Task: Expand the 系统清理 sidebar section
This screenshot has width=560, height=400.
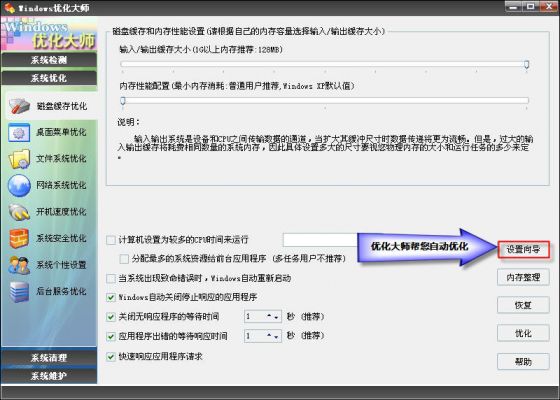Action: 49,358
